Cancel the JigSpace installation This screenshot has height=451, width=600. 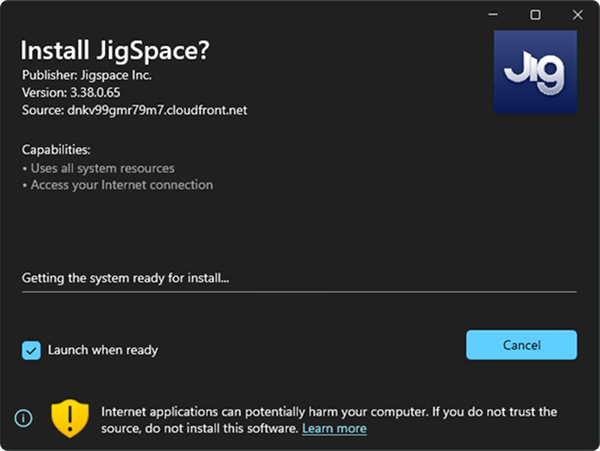click(x=521, y=345)
